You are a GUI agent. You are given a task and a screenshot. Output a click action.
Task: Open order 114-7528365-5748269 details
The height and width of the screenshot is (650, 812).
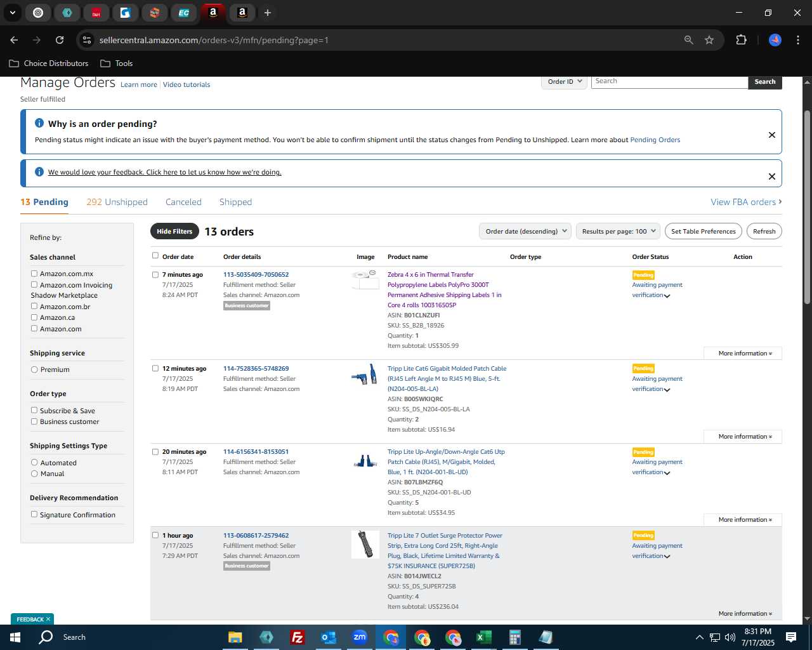(x=256, y=368)
